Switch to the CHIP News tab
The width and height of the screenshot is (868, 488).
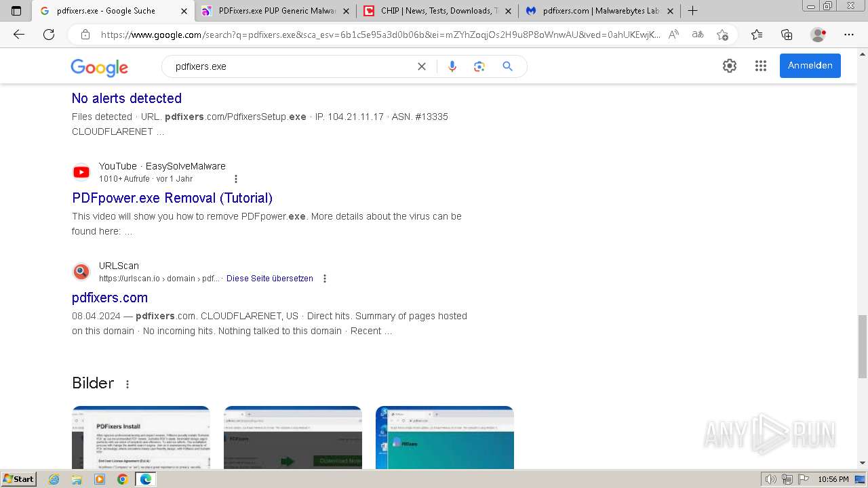[439, 11]
